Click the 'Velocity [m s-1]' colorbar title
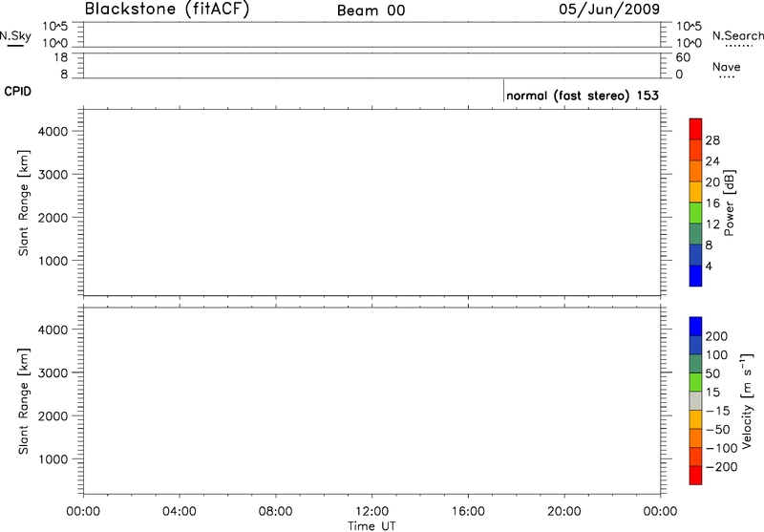Image resolution: width=764 pixels, height=532 pixels. [747, 401]
